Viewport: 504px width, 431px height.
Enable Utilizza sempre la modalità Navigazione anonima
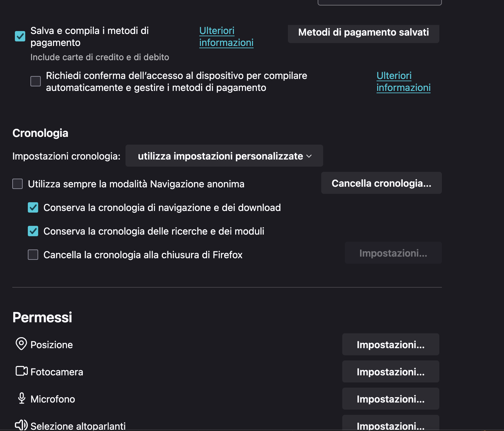[x=17, y=184]
